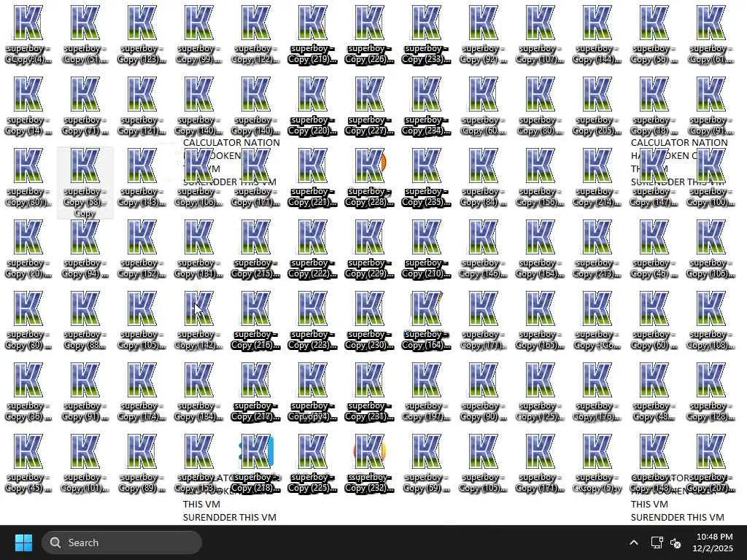Select superboy - Copy (230) on desktop
This screenshot has width=747, height=560.
pos(369,320)
